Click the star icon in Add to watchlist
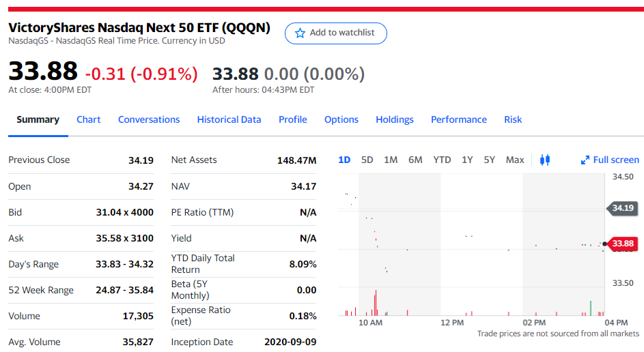 (x=300, y=33)
